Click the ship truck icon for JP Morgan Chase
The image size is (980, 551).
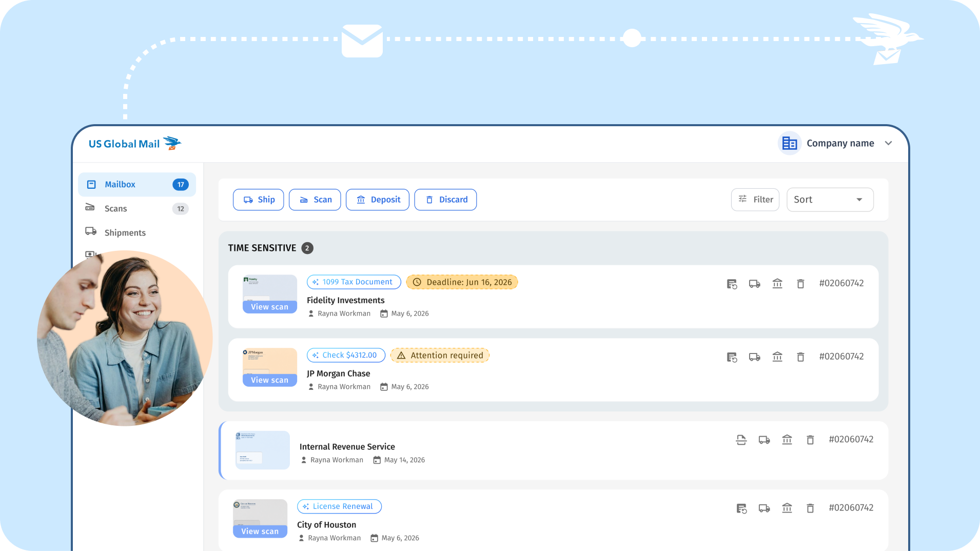(x=754, y=357)
